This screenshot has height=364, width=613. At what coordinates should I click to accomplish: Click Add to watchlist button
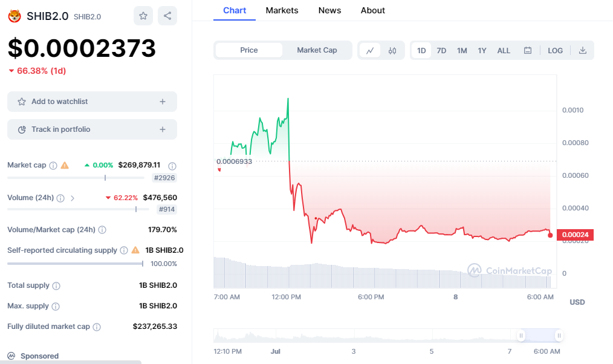(x=92, y=102)
